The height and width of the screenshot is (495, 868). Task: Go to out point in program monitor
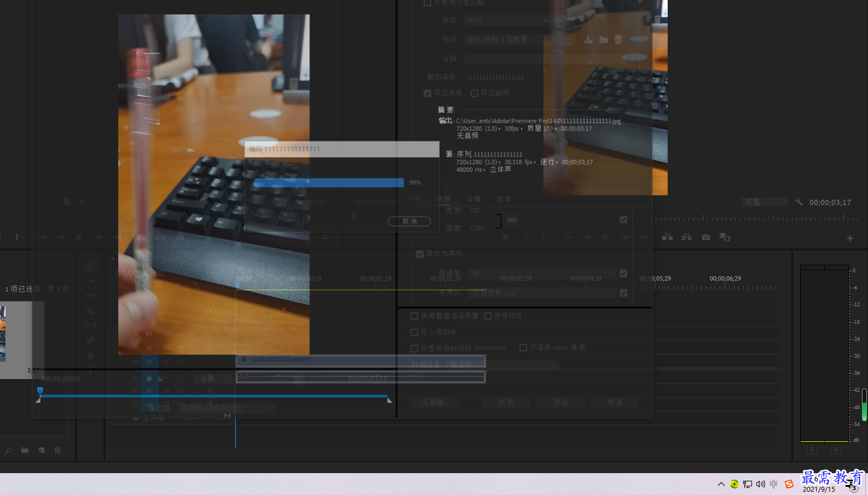[644, 237]
